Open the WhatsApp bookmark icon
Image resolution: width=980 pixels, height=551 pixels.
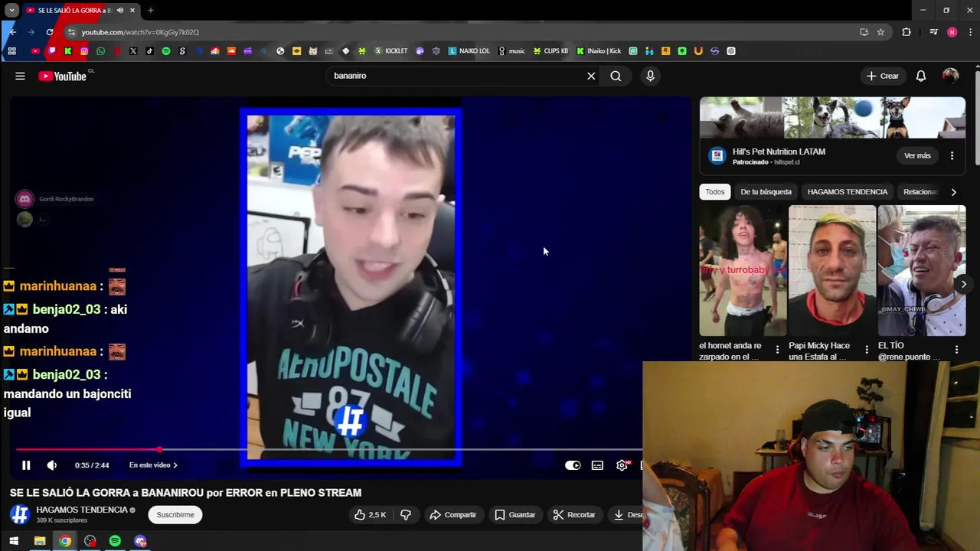coord(100,51)
